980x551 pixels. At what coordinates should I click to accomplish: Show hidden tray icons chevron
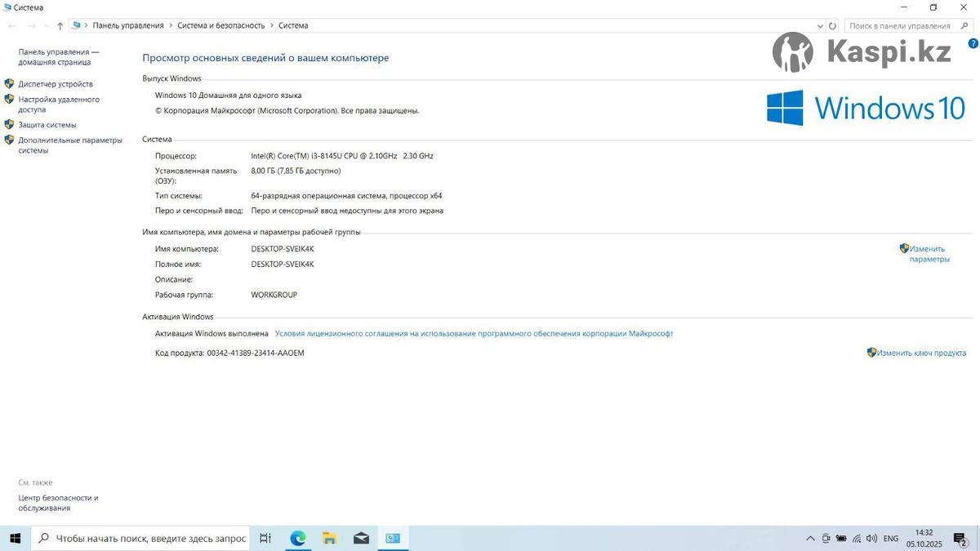pyautogui.click(x=810, y=539)
